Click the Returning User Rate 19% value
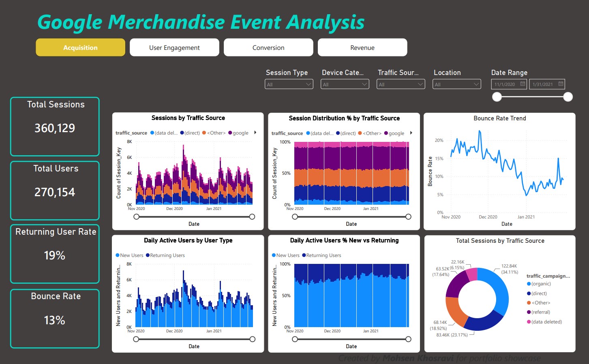The width and height of the screenshot is (589, 364). [55, 255]
